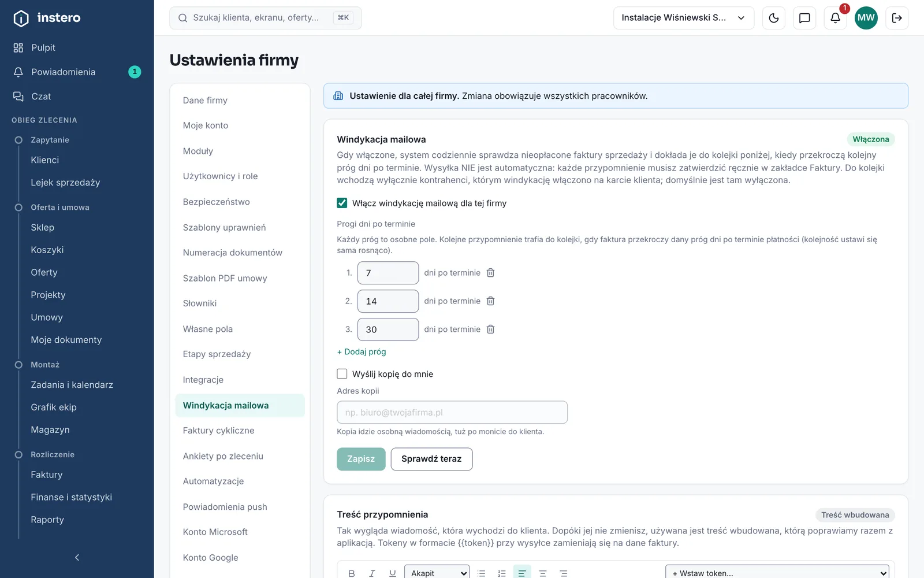
Task: Click third threshold field with value 30
Action: tap(388, 329)
